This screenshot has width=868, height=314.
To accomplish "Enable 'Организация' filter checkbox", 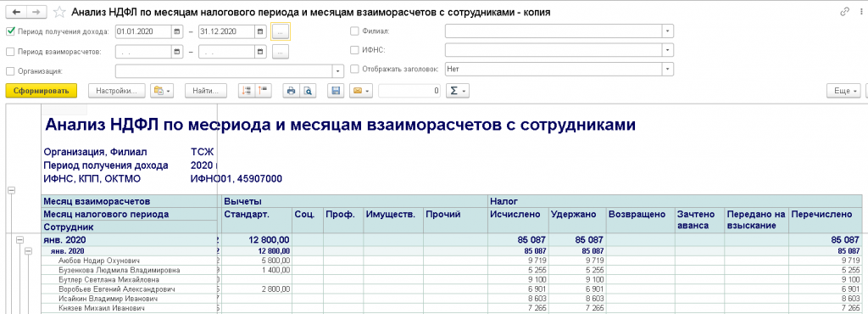I will (x=10, y=71).
